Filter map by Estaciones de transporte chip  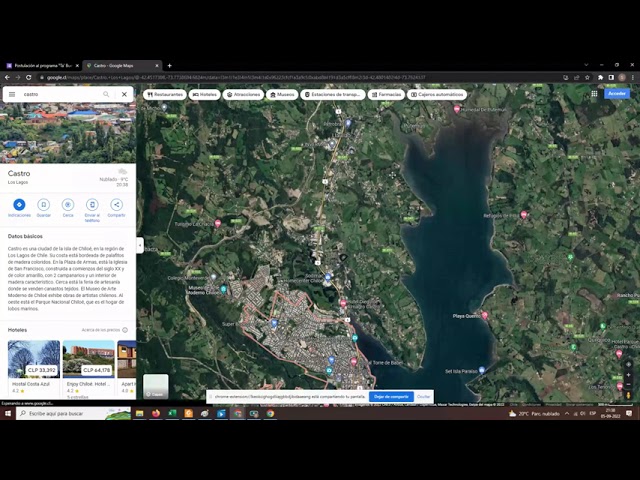pyautogui.click(x=333, y=95)
